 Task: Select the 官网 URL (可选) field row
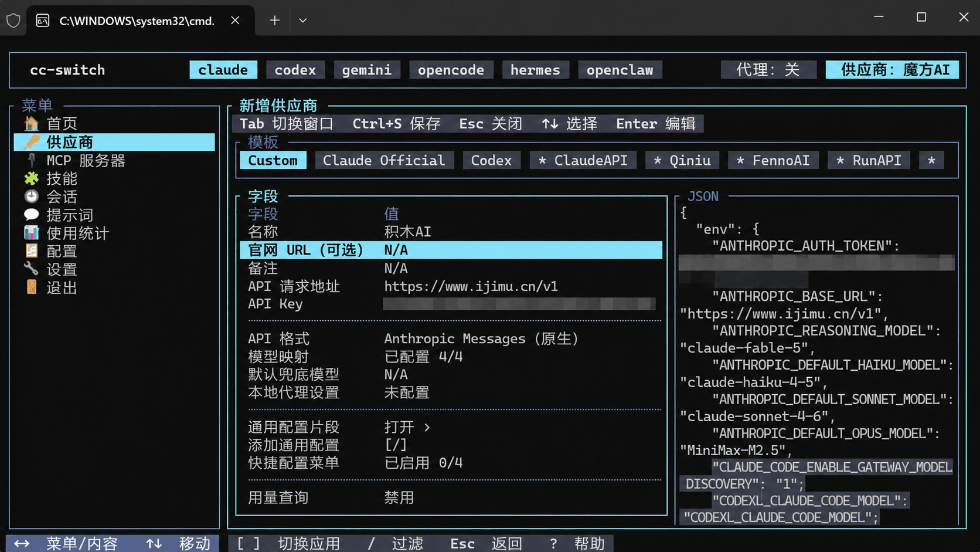[x=451, y=250]
